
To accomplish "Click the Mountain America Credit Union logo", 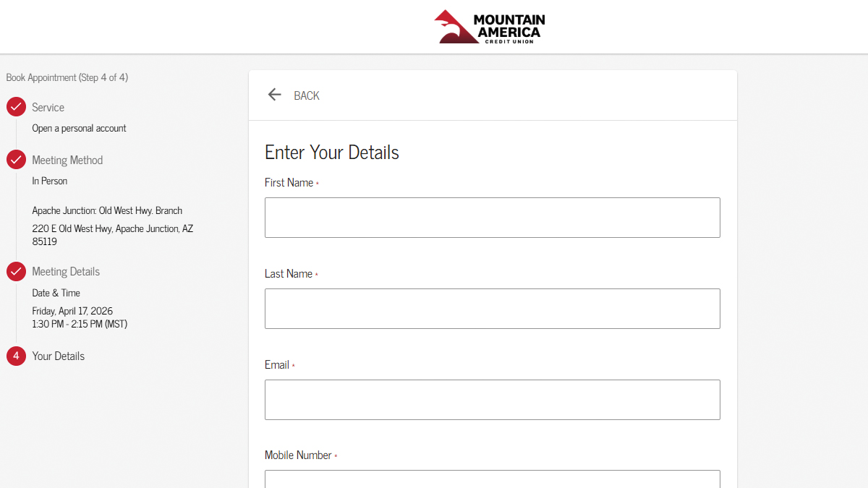I will click(490, 27).
